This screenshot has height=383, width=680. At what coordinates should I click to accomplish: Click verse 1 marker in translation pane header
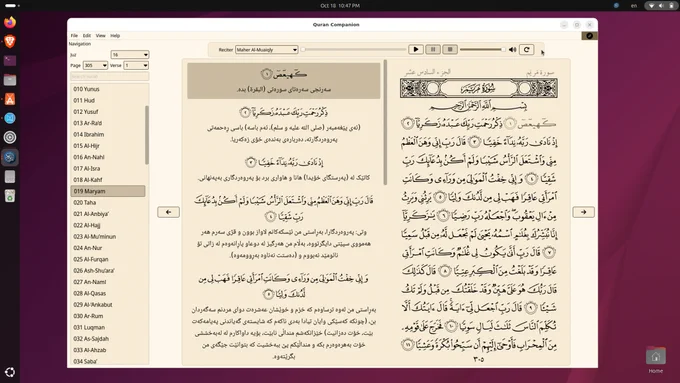pos(266,74)
